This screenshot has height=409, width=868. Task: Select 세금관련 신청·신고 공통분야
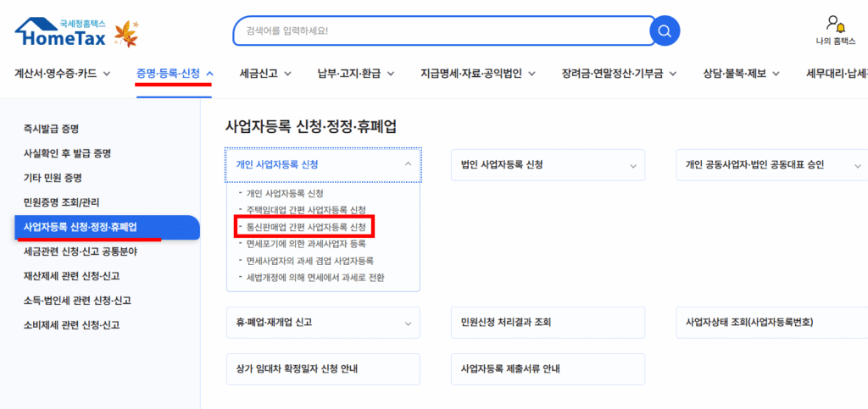pos(80,251)
